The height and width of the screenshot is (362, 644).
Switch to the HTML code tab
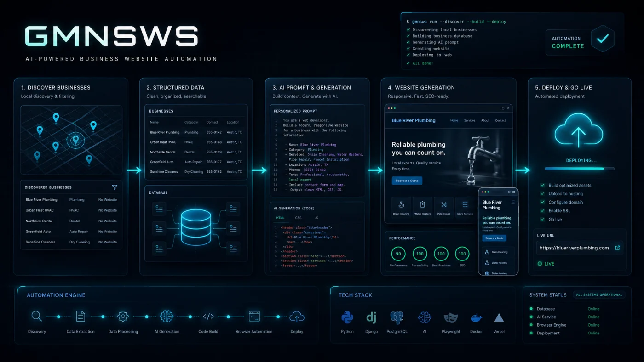coord(280,218)
